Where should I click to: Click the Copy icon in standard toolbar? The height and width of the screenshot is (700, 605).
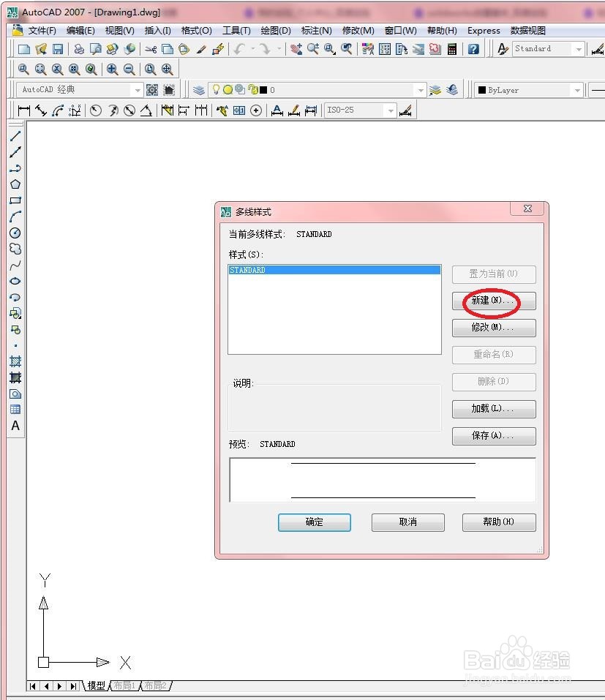[168, 49]
